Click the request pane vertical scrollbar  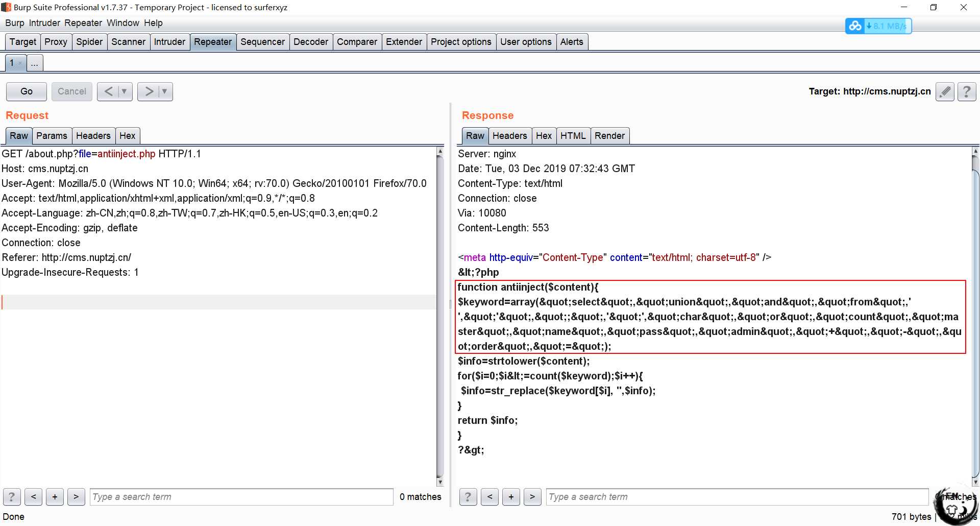pyautogui.click(x=440, y=317)
